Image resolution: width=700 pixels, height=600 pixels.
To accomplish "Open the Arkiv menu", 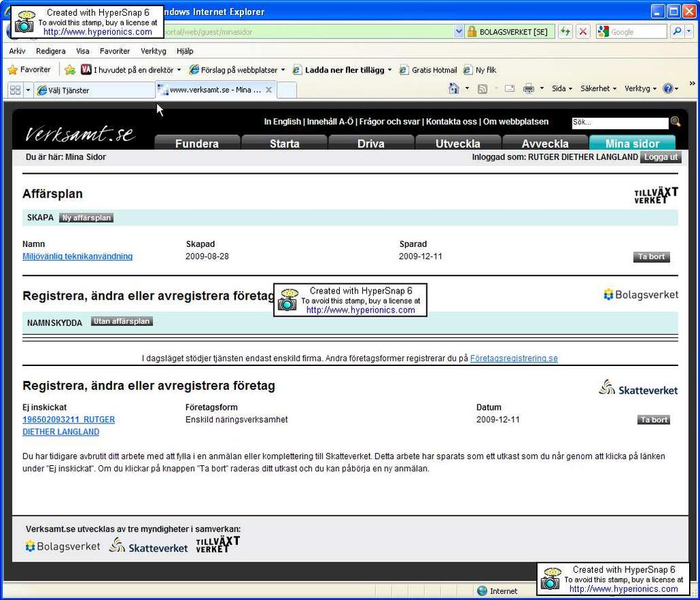I will tap(17, 51).
